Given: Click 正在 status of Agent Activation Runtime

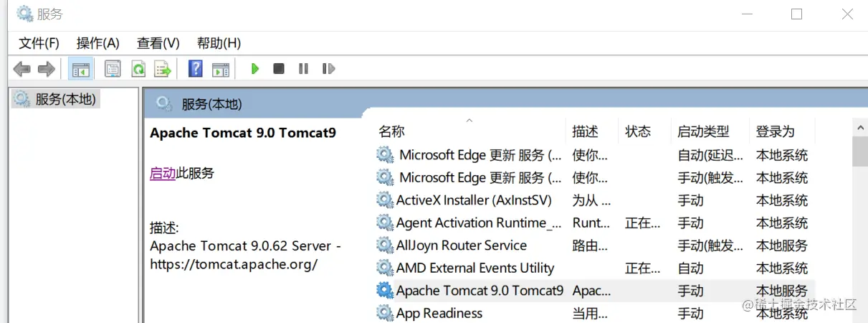Looking at the screenshot, I should click(x=643, y=223).
